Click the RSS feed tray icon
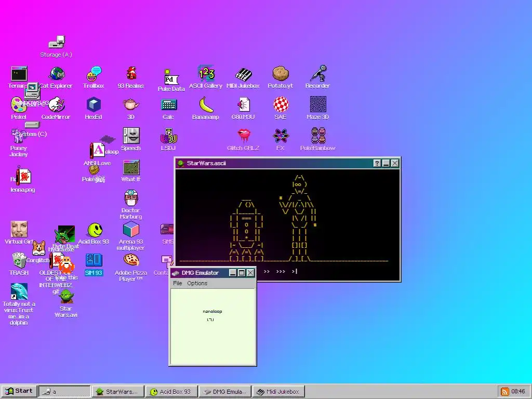This screenshot has width=532, height=399. pos(505,392)
